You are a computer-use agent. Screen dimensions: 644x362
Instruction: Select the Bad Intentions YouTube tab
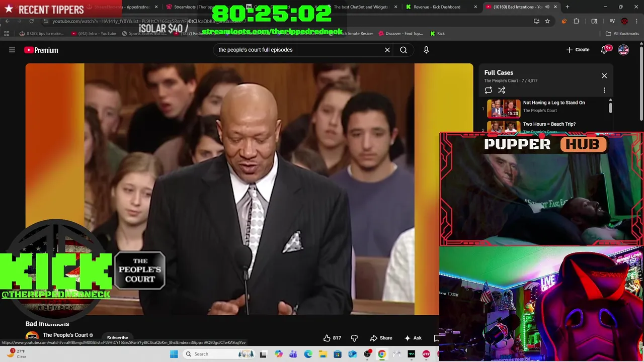(517, 7)
